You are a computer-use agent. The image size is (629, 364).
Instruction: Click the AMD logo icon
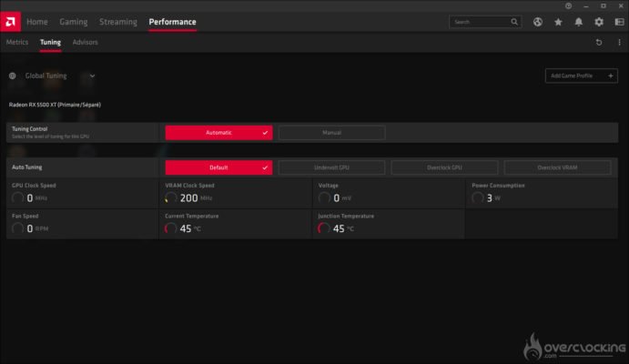10,22
